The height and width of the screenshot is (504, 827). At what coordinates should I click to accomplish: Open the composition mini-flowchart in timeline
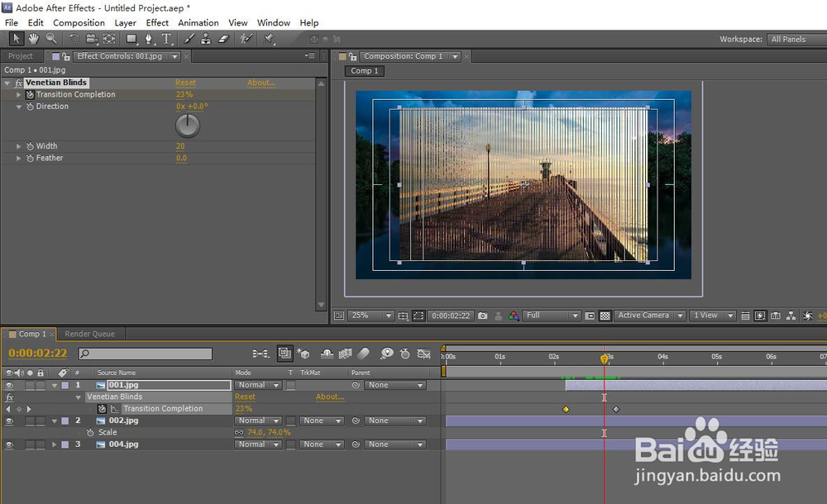[261, 354]
